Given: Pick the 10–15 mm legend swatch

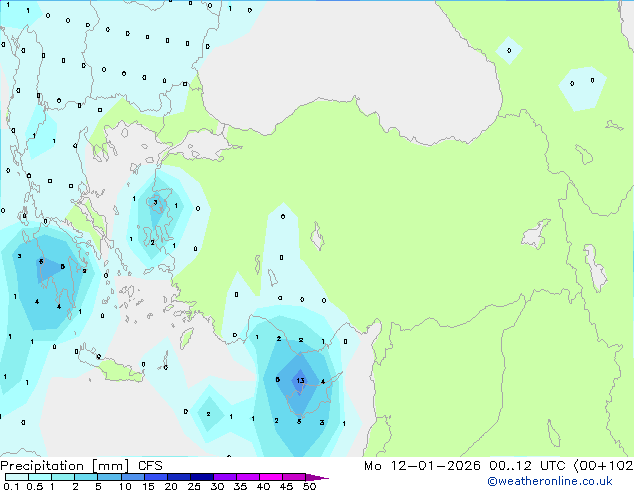Looking at the screenshot, I should pos(133,477).
